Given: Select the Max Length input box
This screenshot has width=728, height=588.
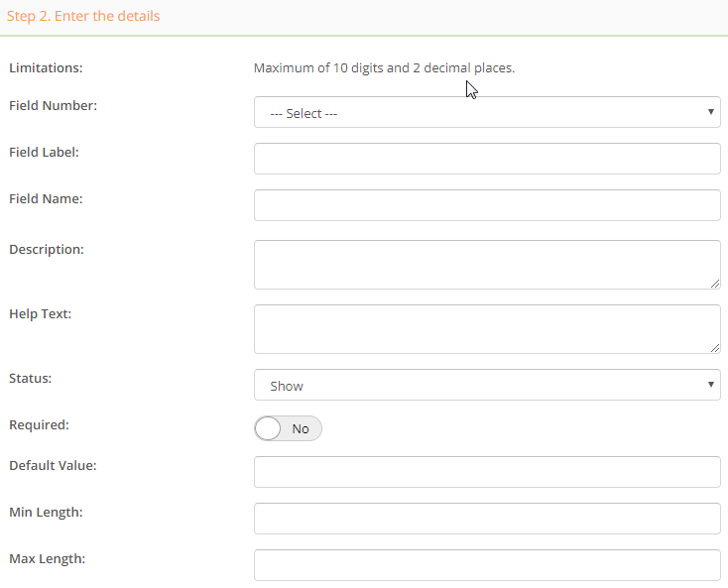Looking at the screenshot, I should [487, 565].
